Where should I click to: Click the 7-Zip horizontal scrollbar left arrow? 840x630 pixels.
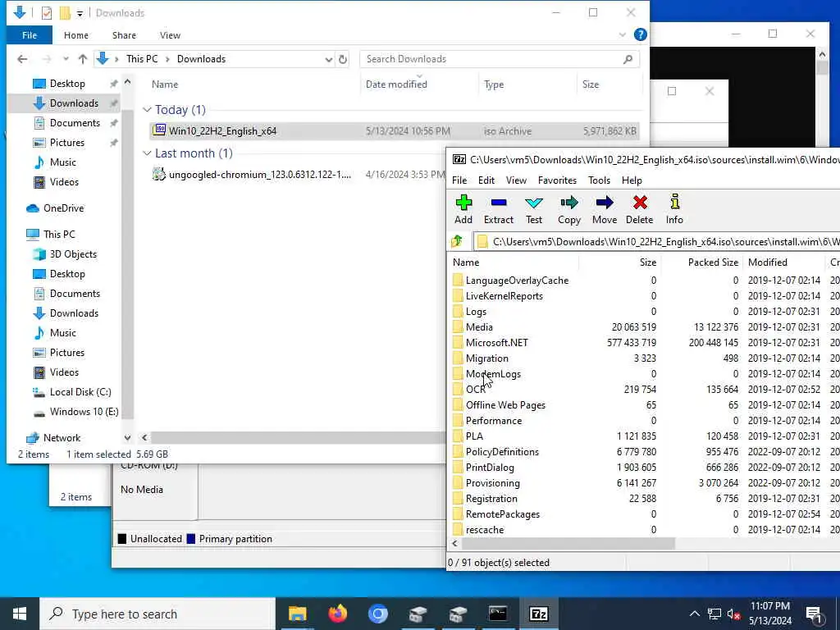point(454,543)
